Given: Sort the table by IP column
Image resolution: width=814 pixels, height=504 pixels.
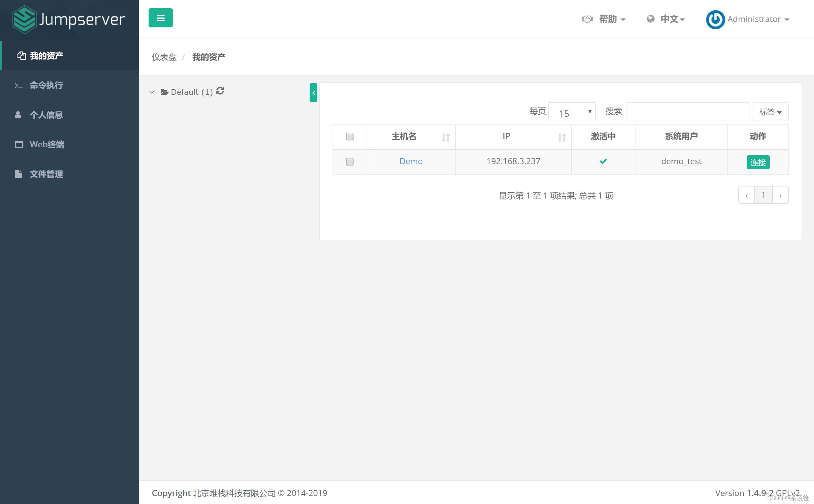Looking at the screenshot, I should [x=562, y=137].
